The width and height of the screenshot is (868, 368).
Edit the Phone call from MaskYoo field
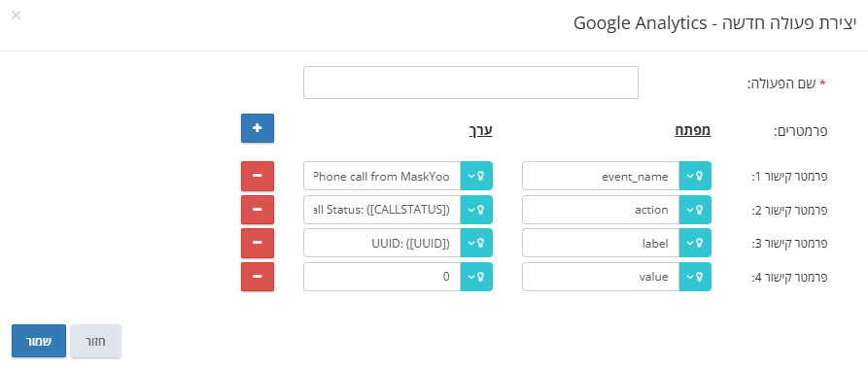(382, 176)
